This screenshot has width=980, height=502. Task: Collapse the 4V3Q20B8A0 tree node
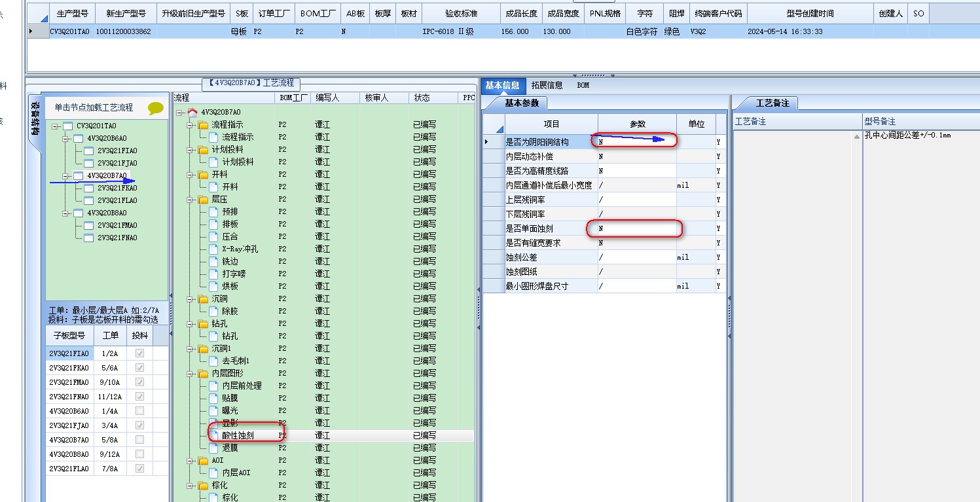tap(66, 213)
